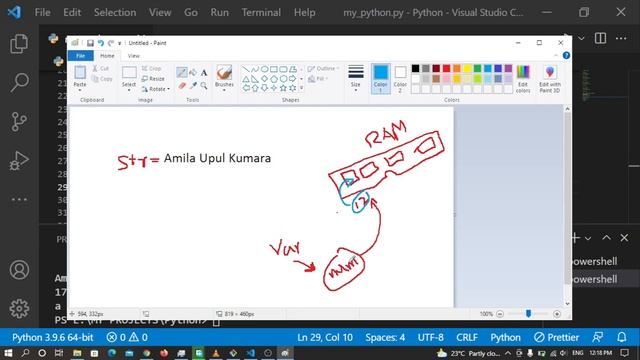Open VS Code Explorer in activity bar
This screenshot has height=360, width=640.
(19, 44)
